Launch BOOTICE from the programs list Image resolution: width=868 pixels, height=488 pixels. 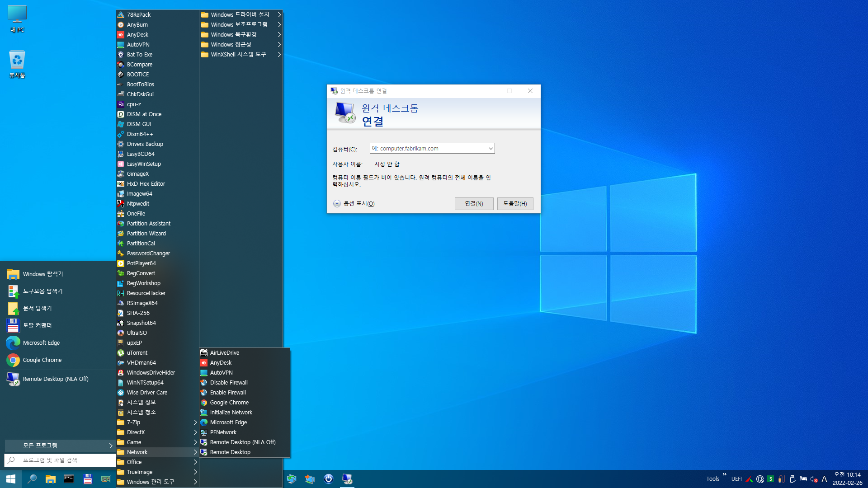tap(157, 75)
